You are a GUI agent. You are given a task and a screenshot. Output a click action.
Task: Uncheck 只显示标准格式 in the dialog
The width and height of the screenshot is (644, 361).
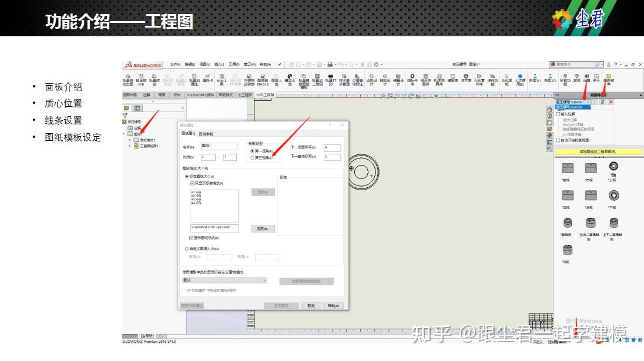tap(192, 184)
